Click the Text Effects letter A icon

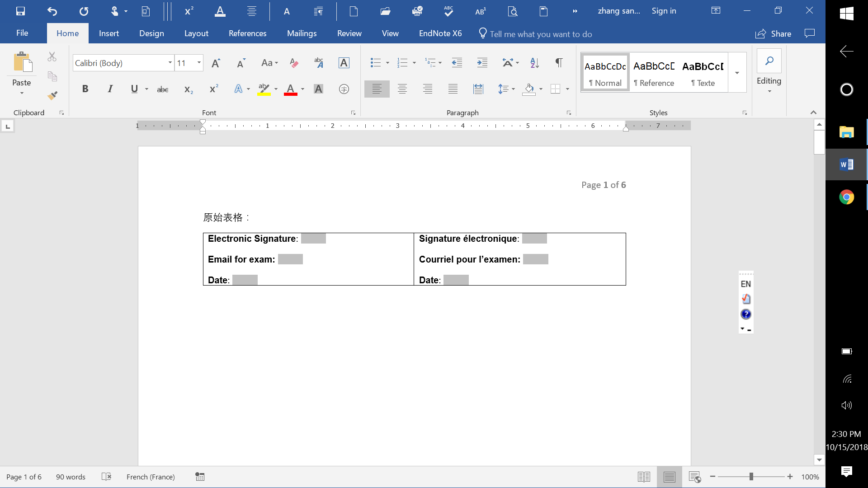point(238,89)
